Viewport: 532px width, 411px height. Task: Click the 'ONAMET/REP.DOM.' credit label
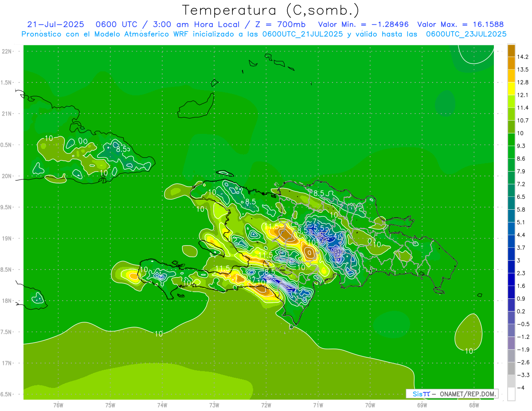[467, 394]
